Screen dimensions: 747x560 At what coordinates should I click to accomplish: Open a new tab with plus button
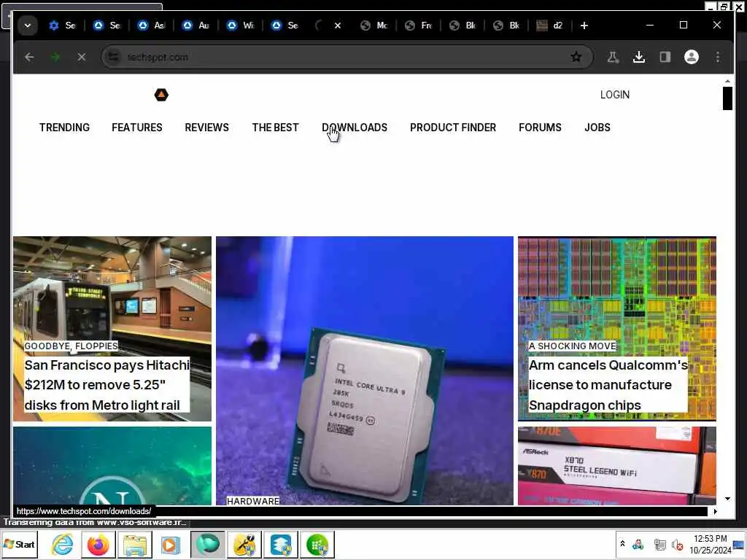point(584,26)
